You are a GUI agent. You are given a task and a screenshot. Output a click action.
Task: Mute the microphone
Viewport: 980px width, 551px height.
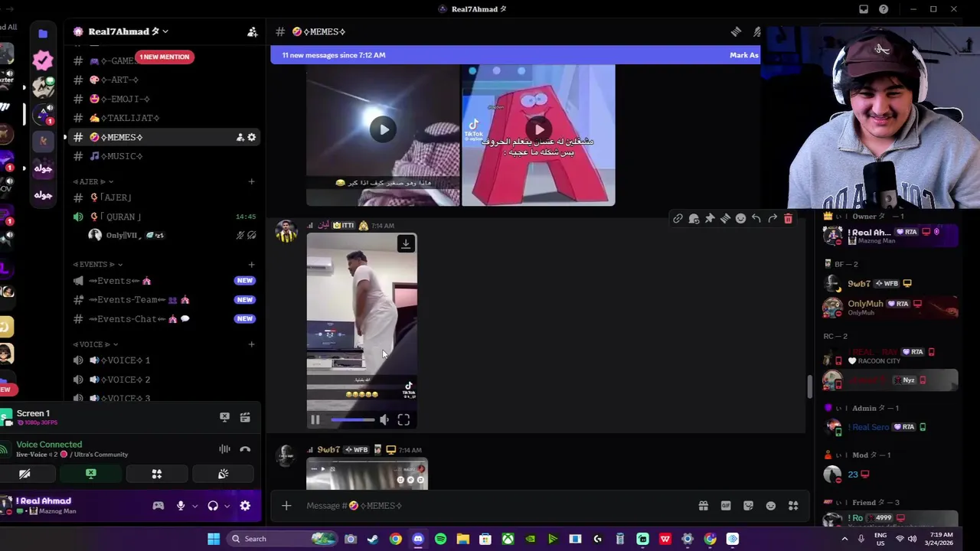(x=181, y=506)
